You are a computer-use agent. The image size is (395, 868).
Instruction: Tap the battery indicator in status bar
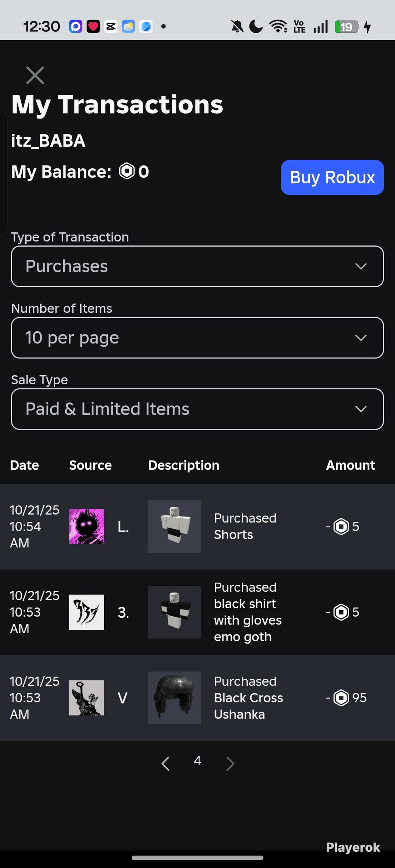pyautogui.click(x=346, y=26)
